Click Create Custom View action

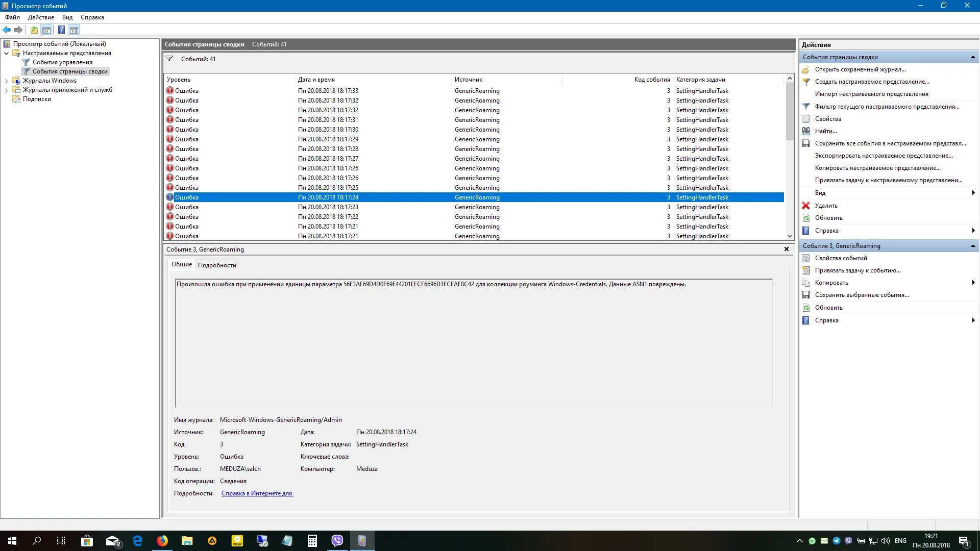872,82
